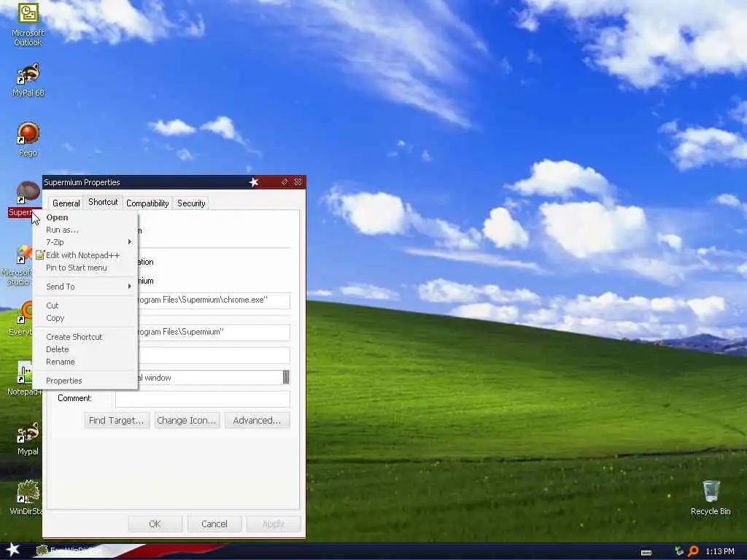Screen dimensions: 747x560
Task: Choose Copy from the context menu
Action: pyautogui.click(x=85, y=318)
